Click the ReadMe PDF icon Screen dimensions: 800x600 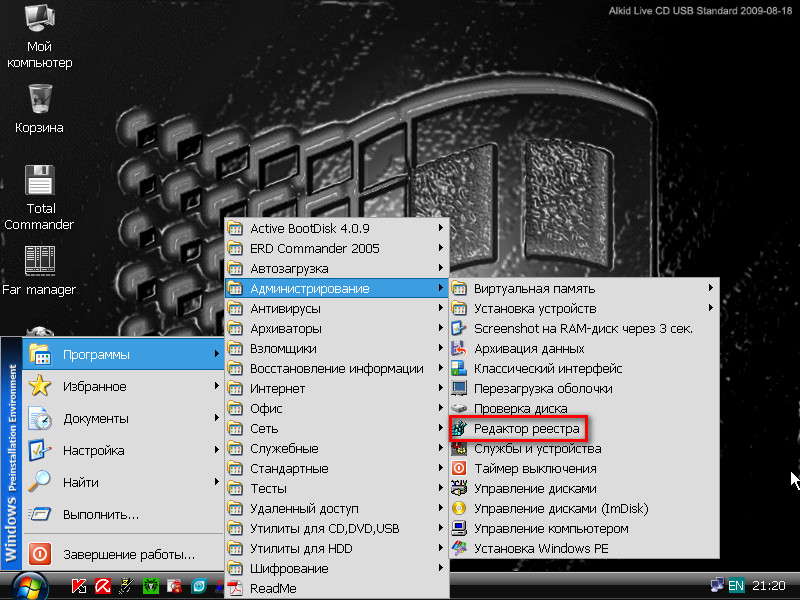235,588
